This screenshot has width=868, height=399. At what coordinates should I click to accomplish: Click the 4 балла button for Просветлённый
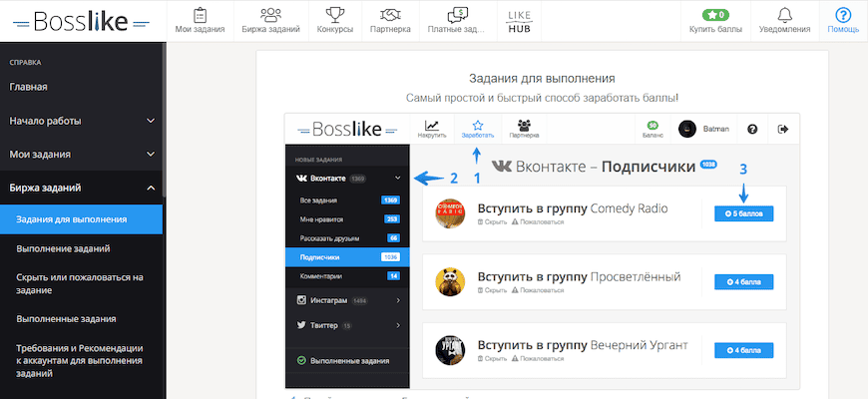[743, 281]
